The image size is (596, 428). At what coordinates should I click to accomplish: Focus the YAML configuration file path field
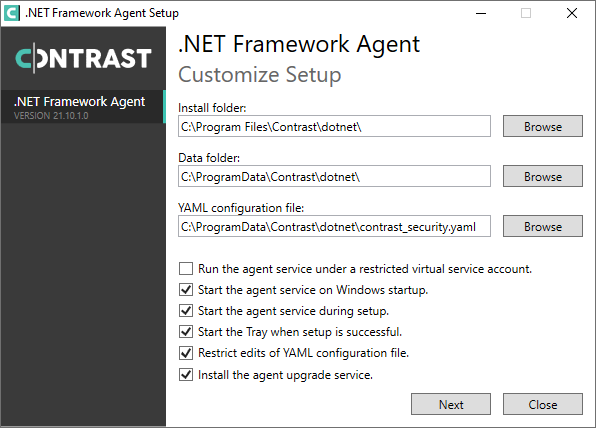pyautogui.click(x=334, y=227)
